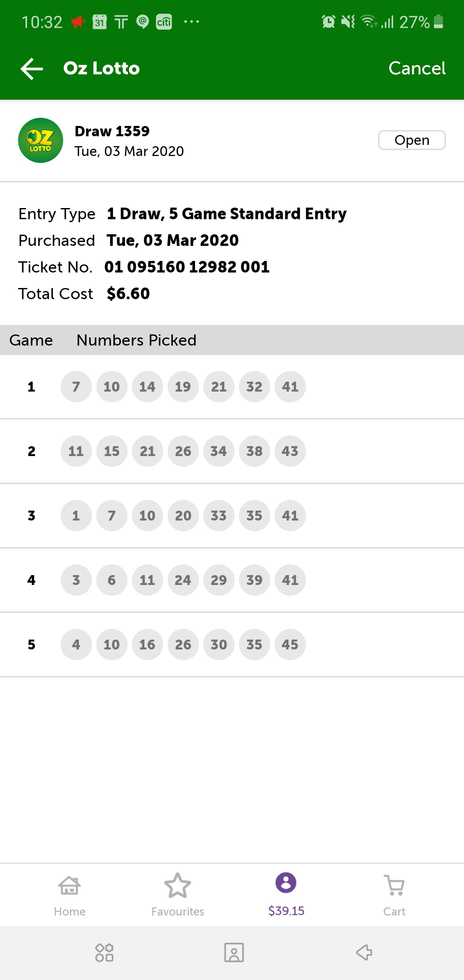Tap the alarm icon in status bar
Screen dimensions: 464x980
click(x=328, y=21)
